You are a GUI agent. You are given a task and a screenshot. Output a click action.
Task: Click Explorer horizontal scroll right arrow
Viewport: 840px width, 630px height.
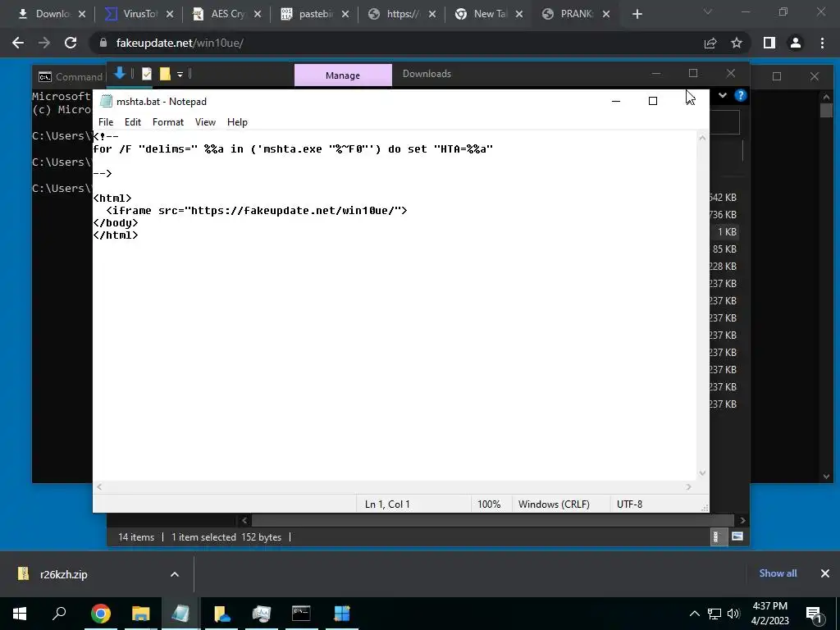742,520
